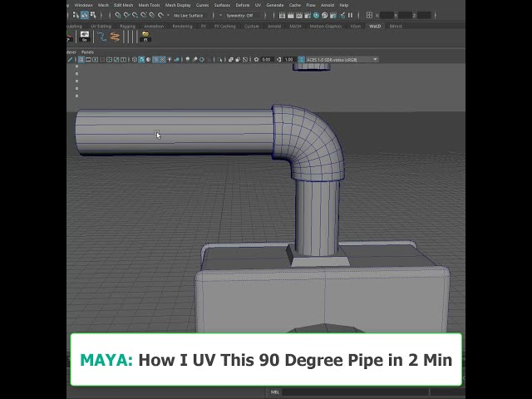Viewport: 532px width, 399px height.
Task: Open the viewport Panels menu
Action: [87, 52]
